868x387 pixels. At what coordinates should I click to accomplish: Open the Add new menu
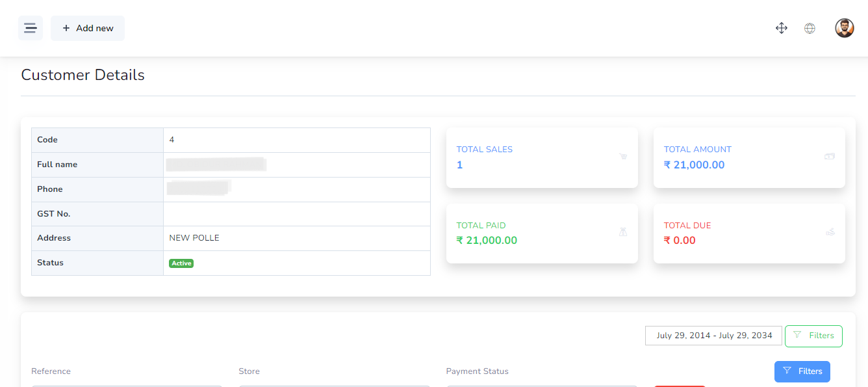pos(88,28)
